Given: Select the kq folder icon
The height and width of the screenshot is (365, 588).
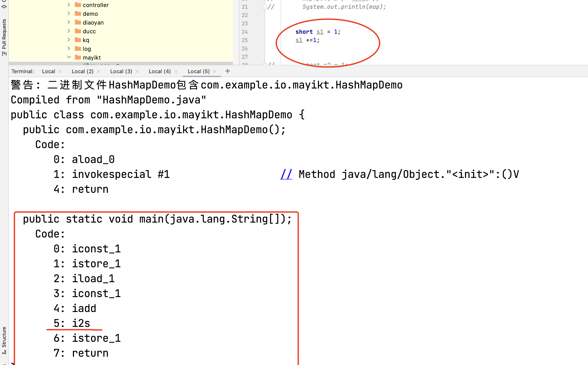Looking at the screenshot, I should [x=78, y=40].
